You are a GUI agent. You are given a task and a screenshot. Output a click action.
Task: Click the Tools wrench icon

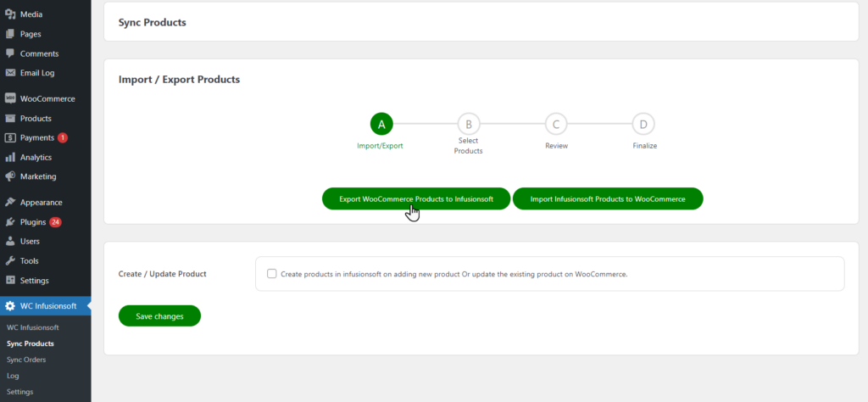tap(10, 261)
